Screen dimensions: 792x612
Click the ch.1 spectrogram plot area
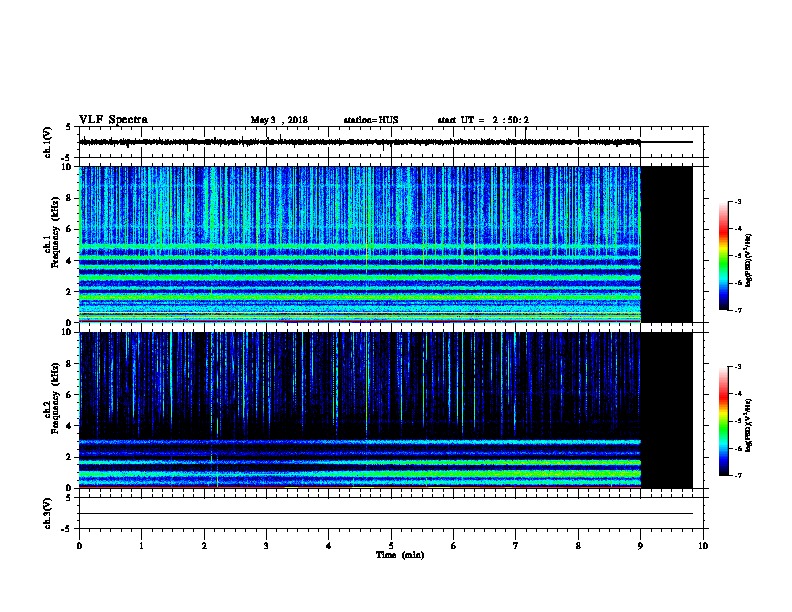pos(385,244)
